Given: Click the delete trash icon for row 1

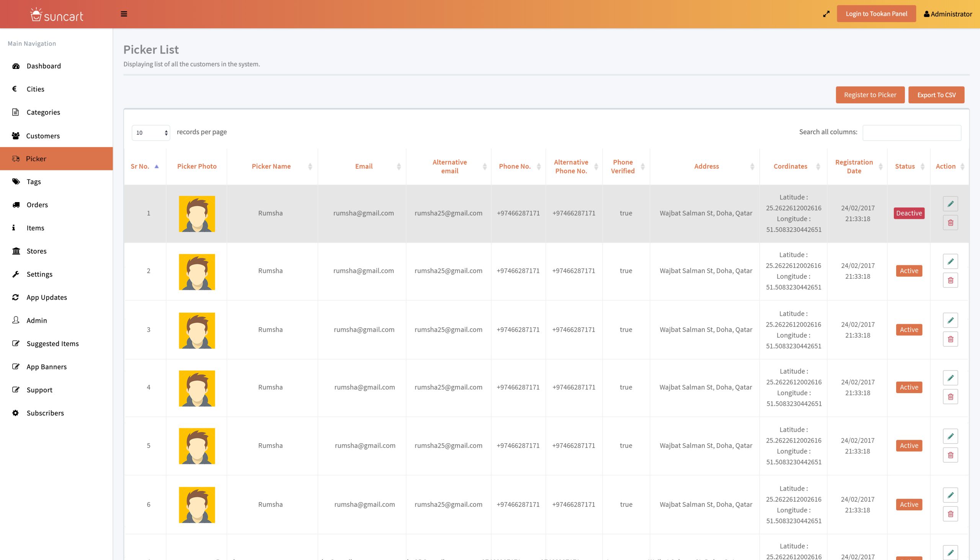Looking at the screenshot, I should tap(951, 223).
